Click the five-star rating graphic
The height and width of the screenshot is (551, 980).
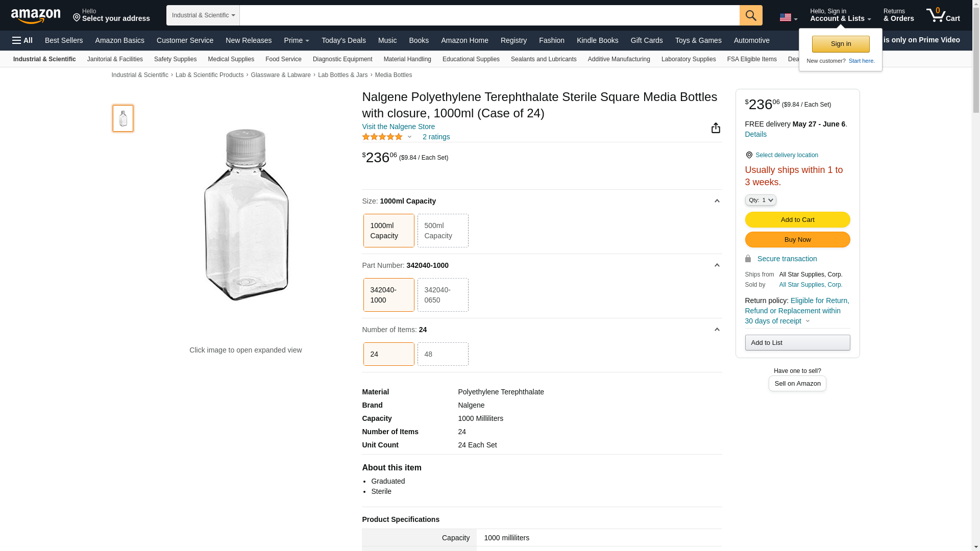click(x=382, y=137)
